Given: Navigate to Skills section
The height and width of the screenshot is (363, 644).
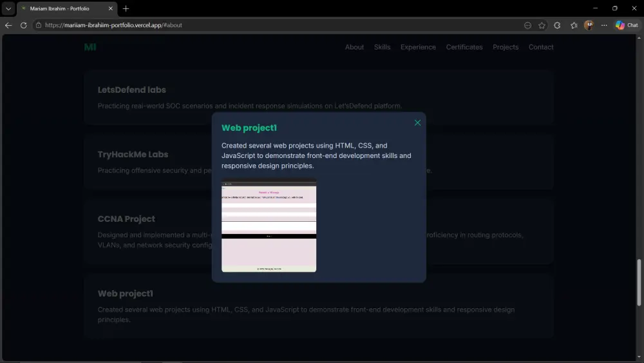Looking at the screenshot, I should pos(382,47).
